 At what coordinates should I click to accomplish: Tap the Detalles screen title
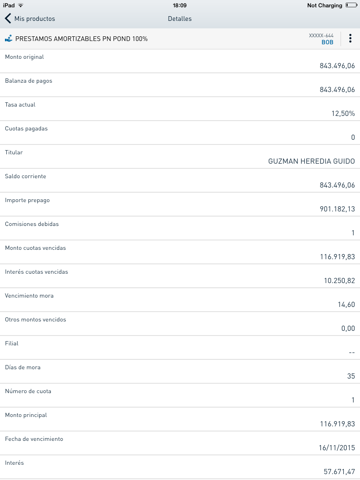point(180,19)
